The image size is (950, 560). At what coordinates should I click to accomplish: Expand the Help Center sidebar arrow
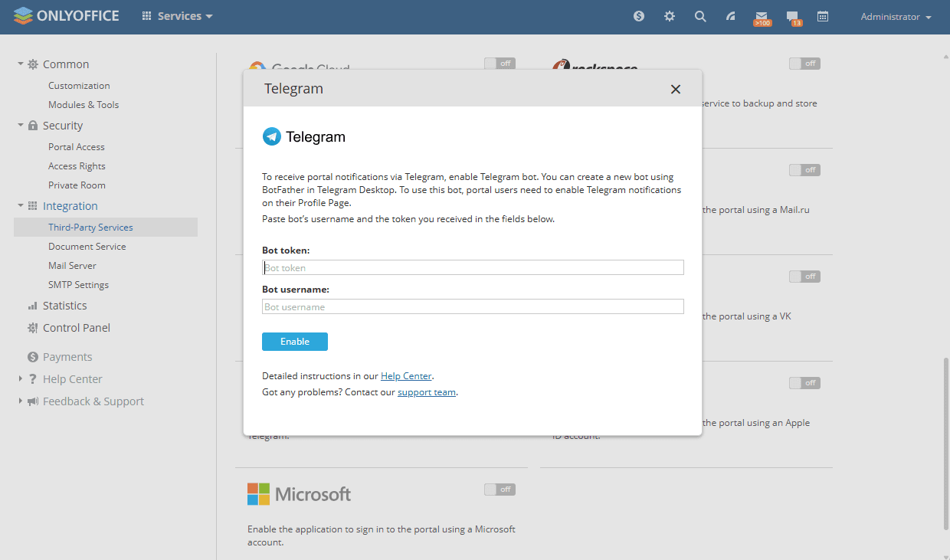(x=21, y=379)
